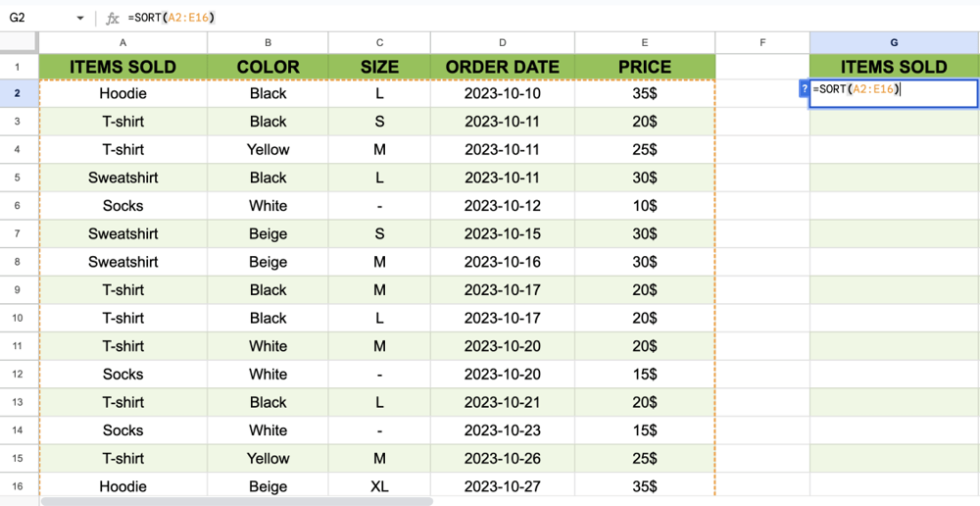Click the Hoodie cell in row 2
980x506 pixels.
click(122, 93)
